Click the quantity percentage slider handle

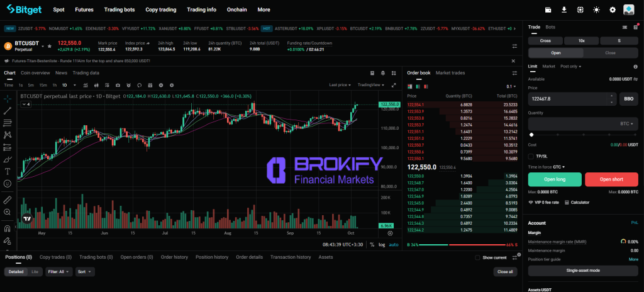pyautogui.click(x=531, y=134)
